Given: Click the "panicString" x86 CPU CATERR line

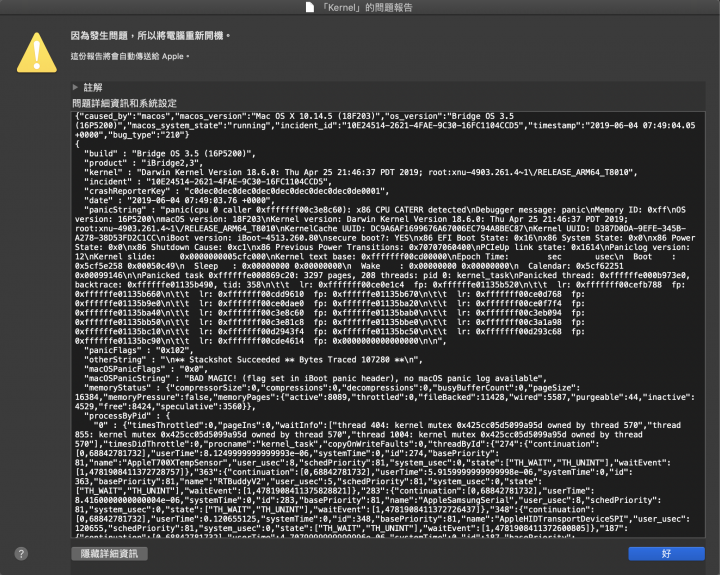Looking at the screenshot, I should click(x=385, y=210).
